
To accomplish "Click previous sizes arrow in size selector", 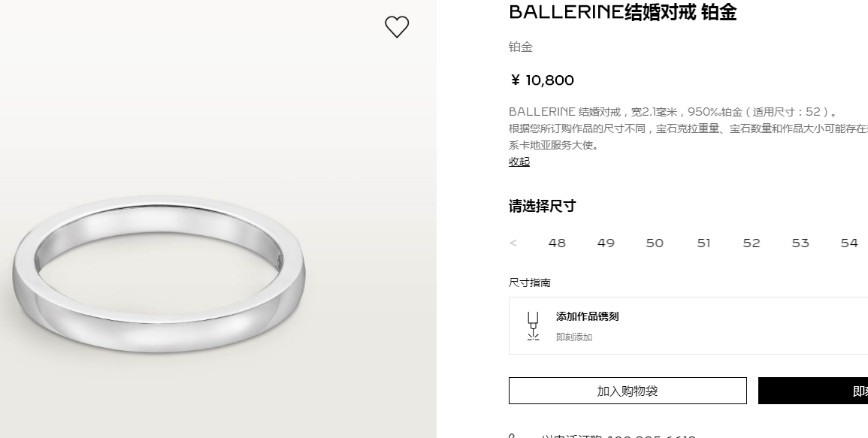I will click(x=513, y=243).
